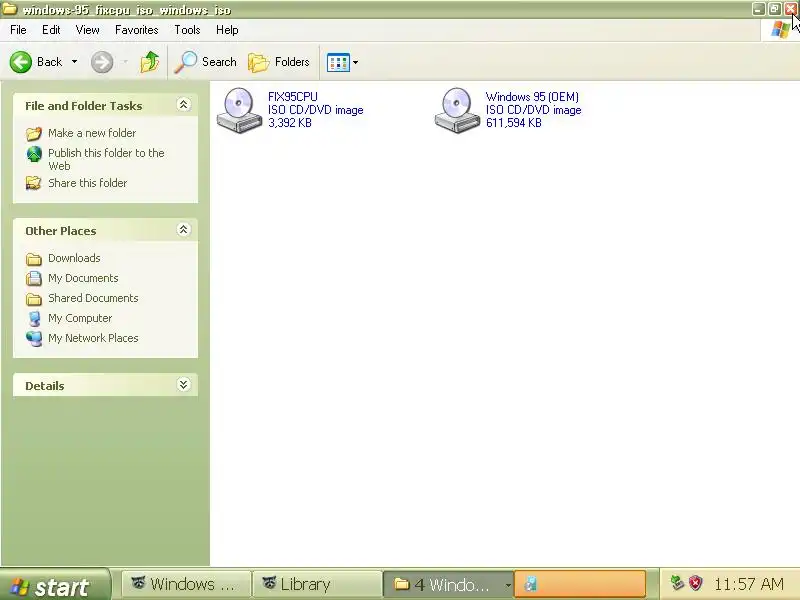The image size is (800, 600).
Task: Open My Network Places link
Action: click(93, 338)
